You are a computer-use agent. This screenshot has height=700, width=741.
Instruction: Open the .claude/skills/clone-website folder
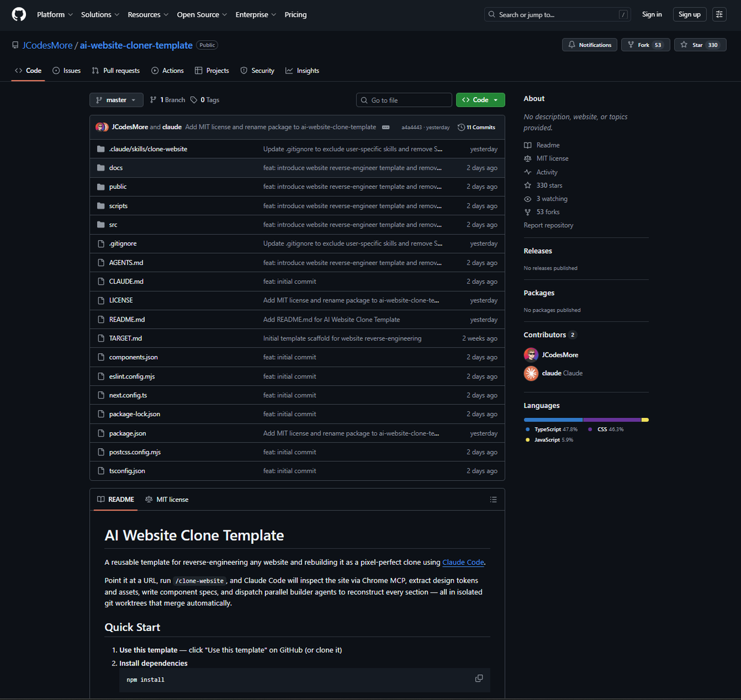tap(148, 149)
